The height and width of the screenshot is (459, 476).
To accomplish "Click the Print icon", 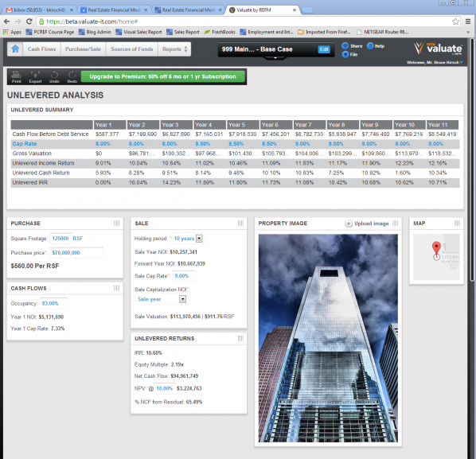I will point(17,74).
